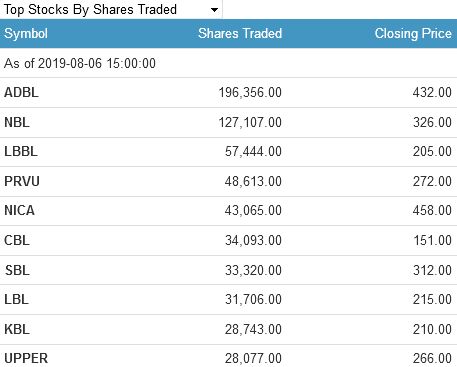Screen dimensions: 457x367
Task: Click the LBL stock symbol
Action: (16, 299)
